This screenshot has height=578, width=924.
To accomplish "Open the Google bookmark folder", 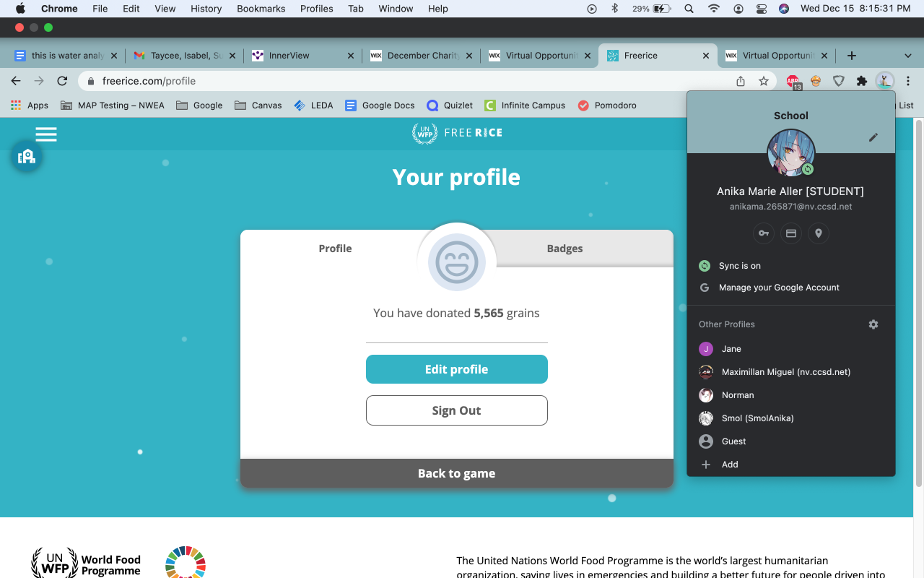I will pos(199,105).
